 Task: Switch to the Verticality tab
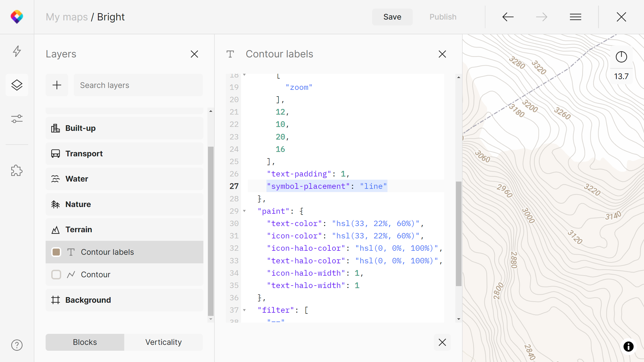point(164,342)
